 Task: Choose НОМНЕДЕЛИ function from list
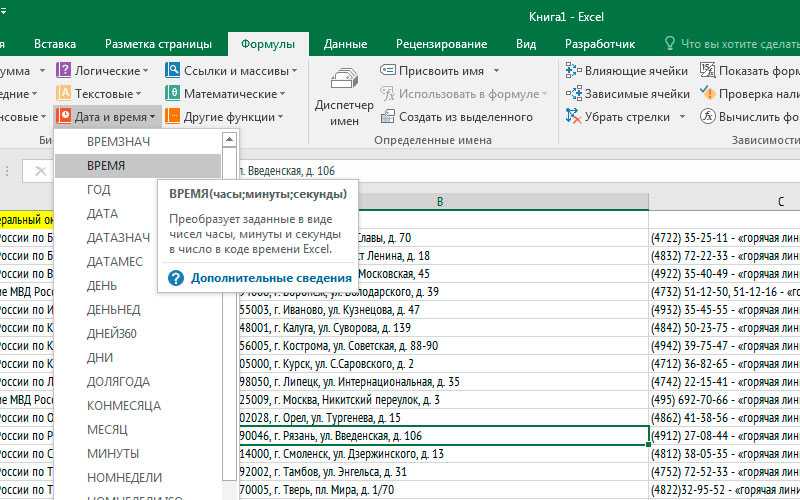138,477
